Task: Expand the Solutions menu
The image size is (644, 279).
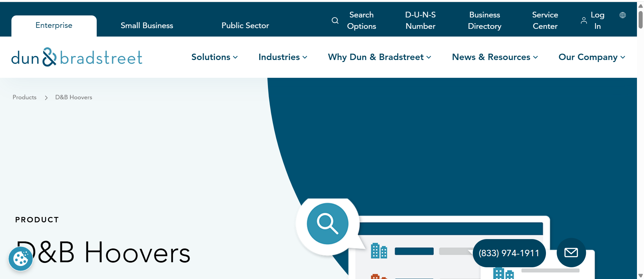Action: (x=215, y=57)
